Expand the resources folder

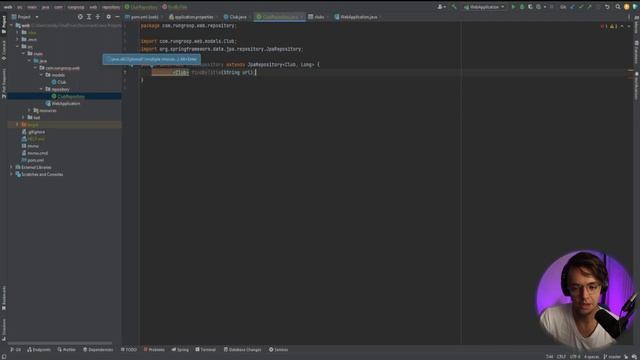29,110
